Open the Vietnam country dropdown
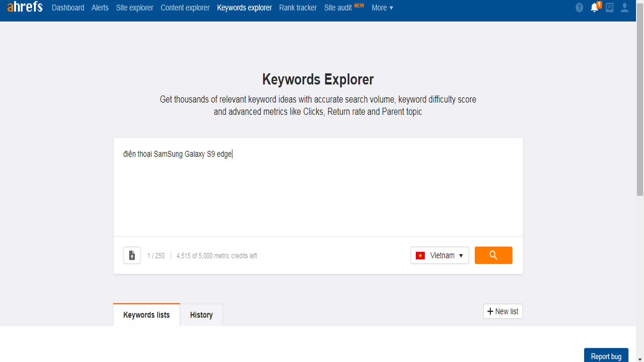This screenshot has height=362, width=644. point(440,255)
